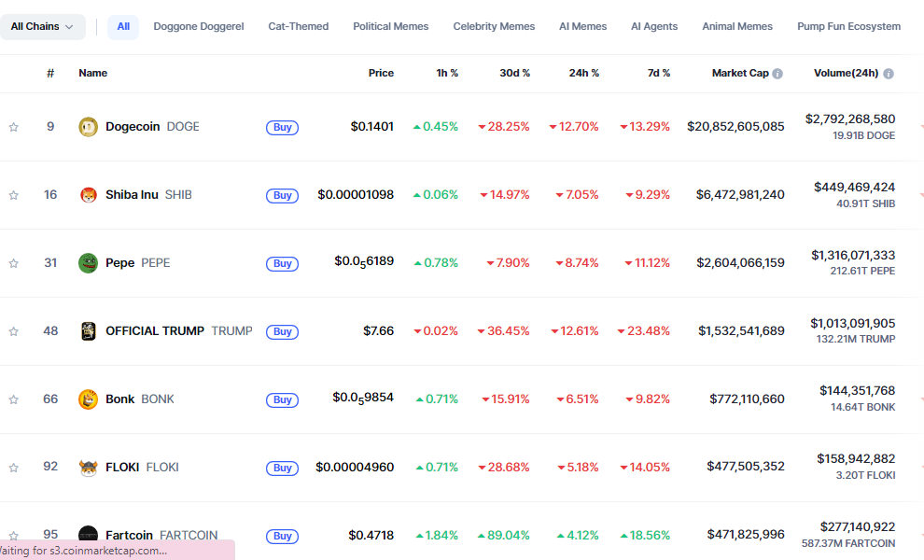Open the OFFICIAL TRUMP coin page
The width and height of the screenshot is (924, 560).
179,330
